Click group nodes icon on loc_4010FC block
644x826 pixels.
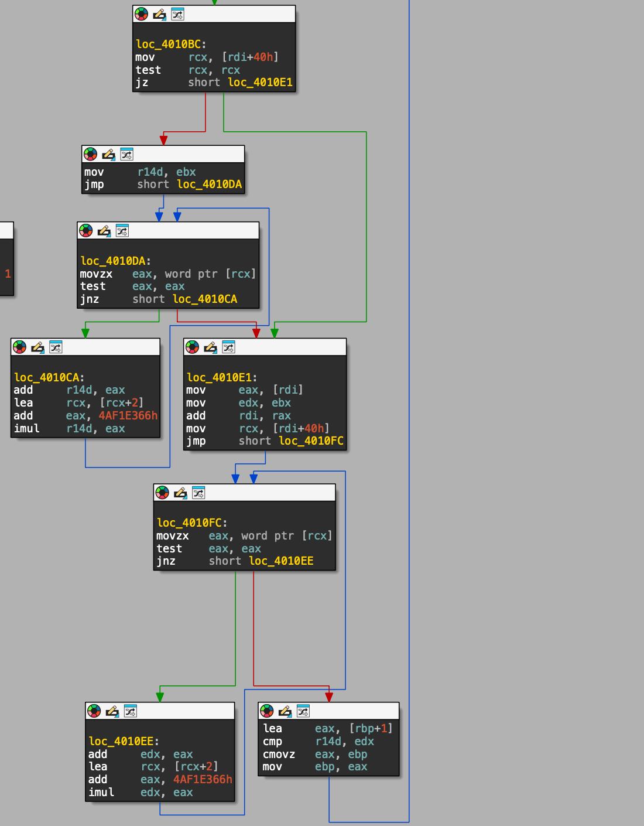click(x=199, y=493)
